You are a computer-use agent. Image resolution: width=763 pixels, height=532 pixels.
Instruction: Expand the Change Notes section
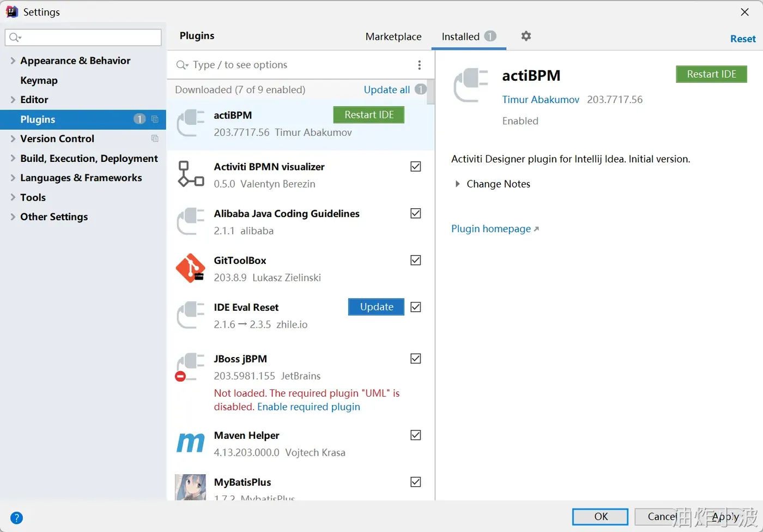[457, 184]
